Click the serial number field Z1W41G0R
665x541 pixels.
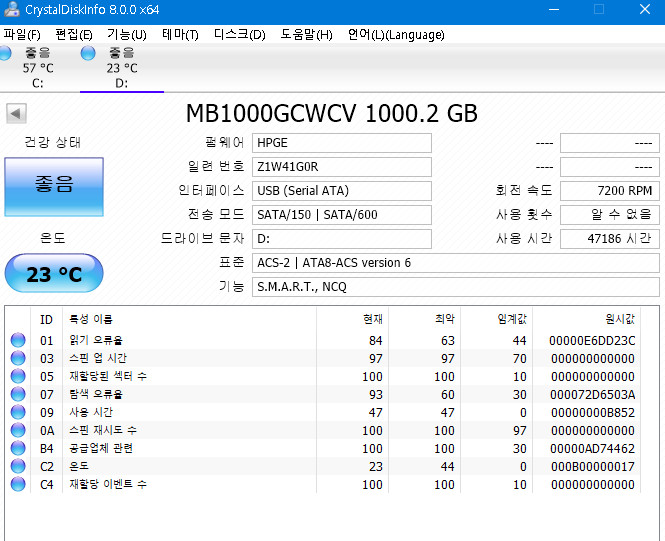click(x=342, y=167)
